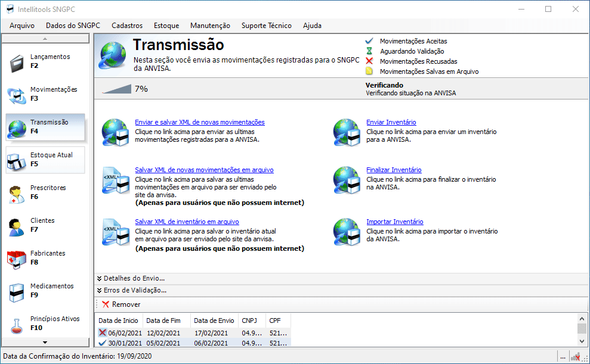Open the Estoque menu
Viewport: 590px width, 364px height.
tap(166, 26)
